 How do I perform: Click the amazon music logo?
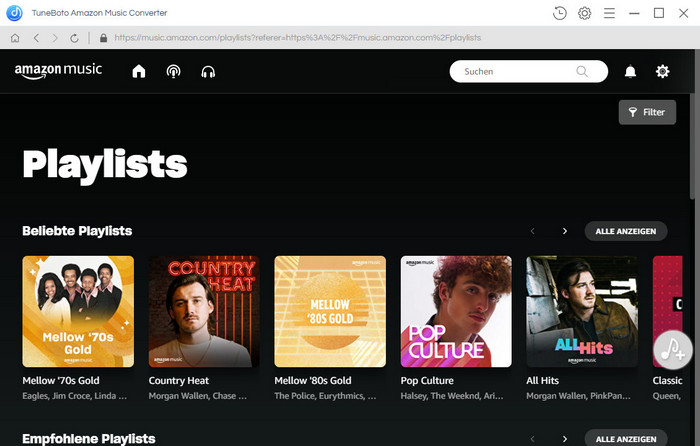58,71
